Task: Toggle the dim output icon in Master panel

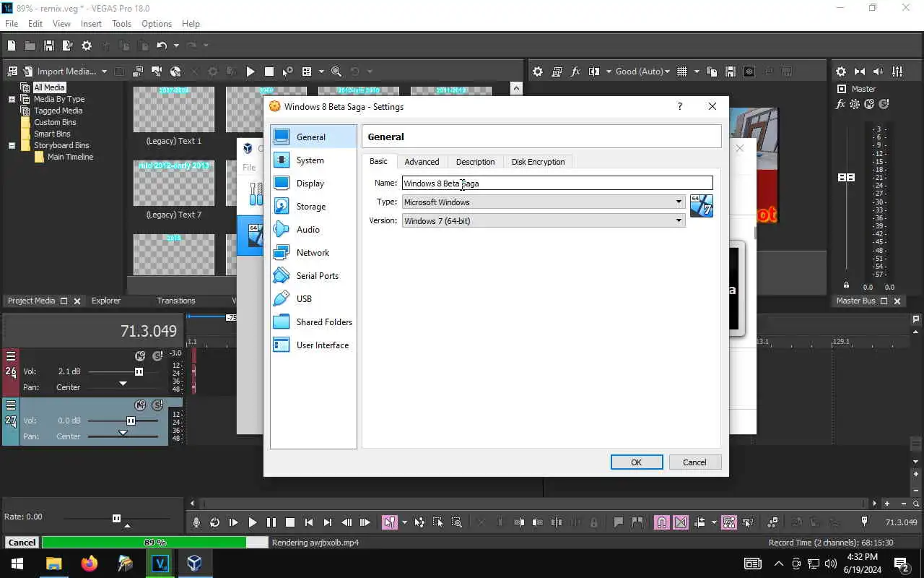Action: [x=879, y=72]
